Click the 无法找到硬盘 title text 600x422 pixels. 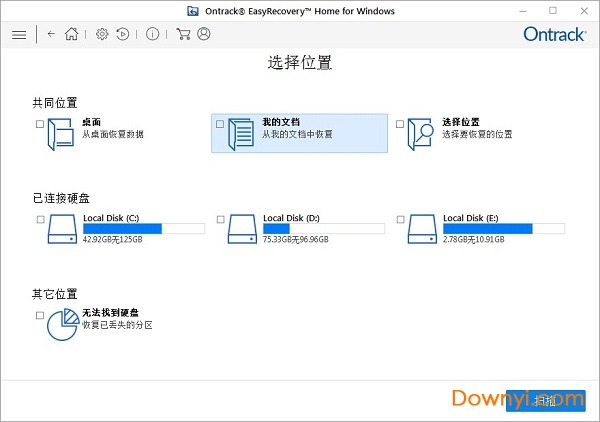pos(110,313)
